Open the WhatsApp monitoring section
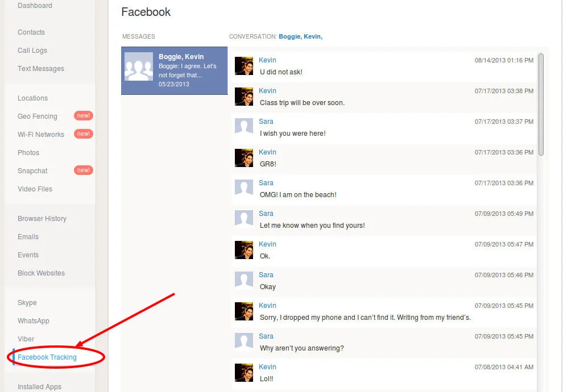The width and height of the screenshot is (563, 392). [x=34, y=321]
